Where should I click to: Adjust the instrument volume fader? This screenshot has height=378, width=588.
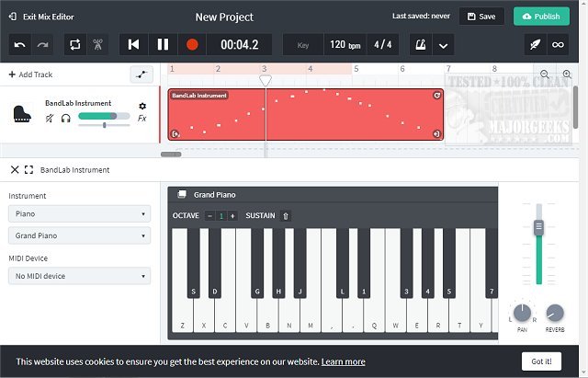(x=539, y=226)
